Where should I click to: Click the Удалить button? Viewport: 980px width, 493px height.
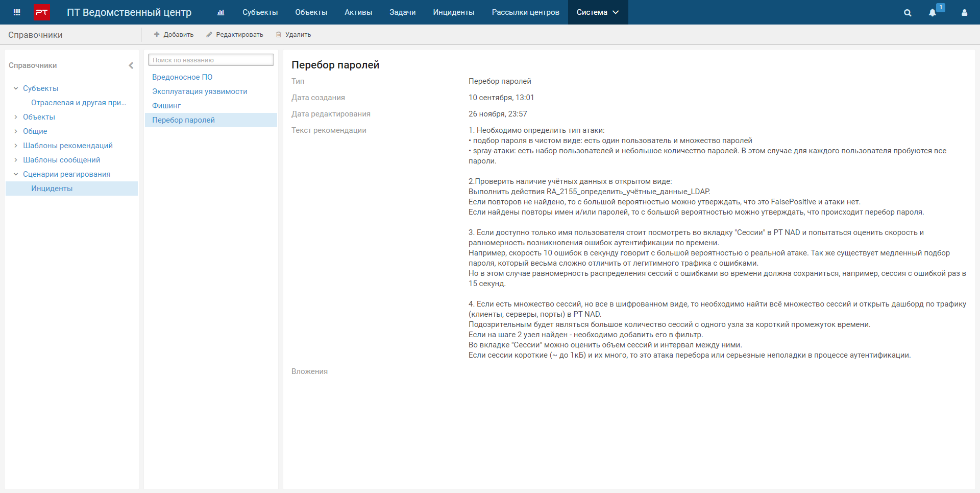[x=293, y=35]
